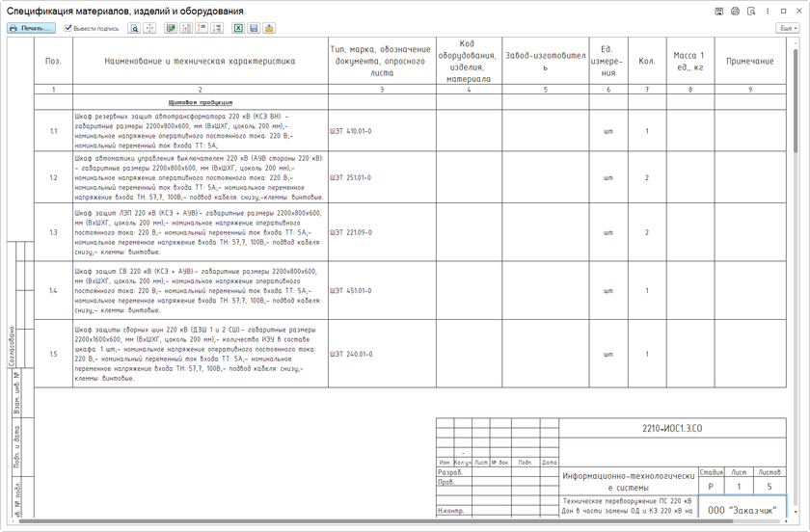Click the printer icon in the title bar
Screen dimensions: 810x532
tap(735, 11)
